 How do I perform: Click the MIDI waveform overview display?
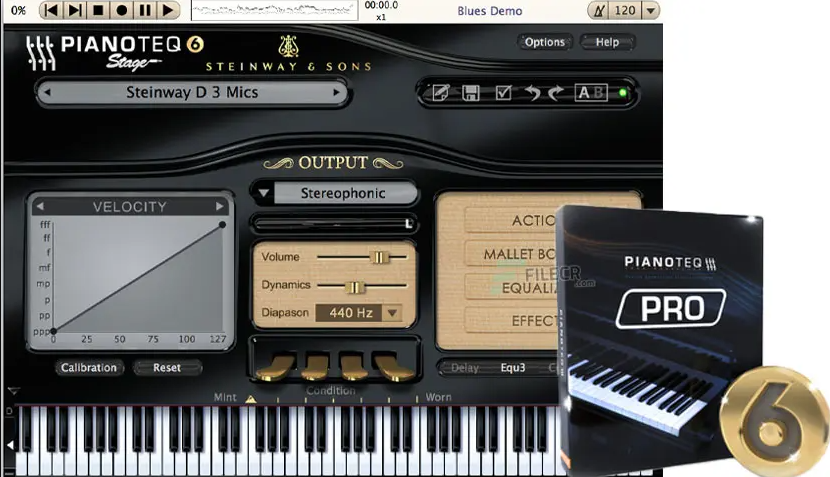coord(274,10)
